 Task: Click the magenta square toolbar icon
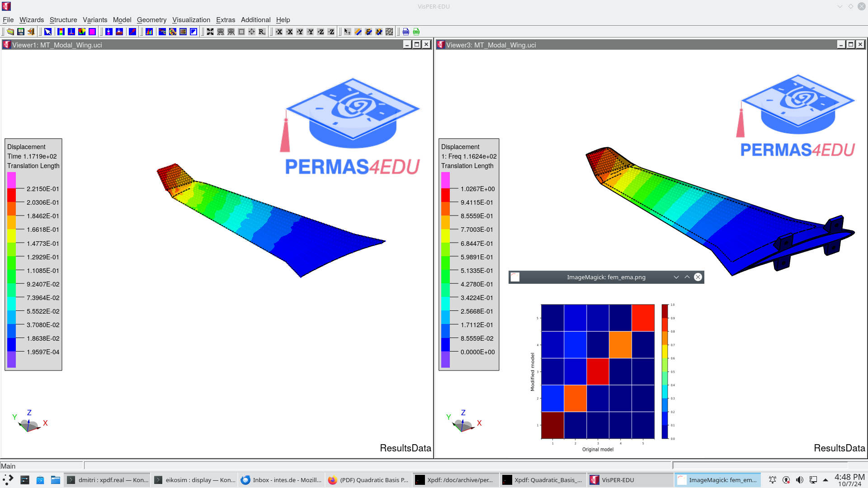coord(92,32)
